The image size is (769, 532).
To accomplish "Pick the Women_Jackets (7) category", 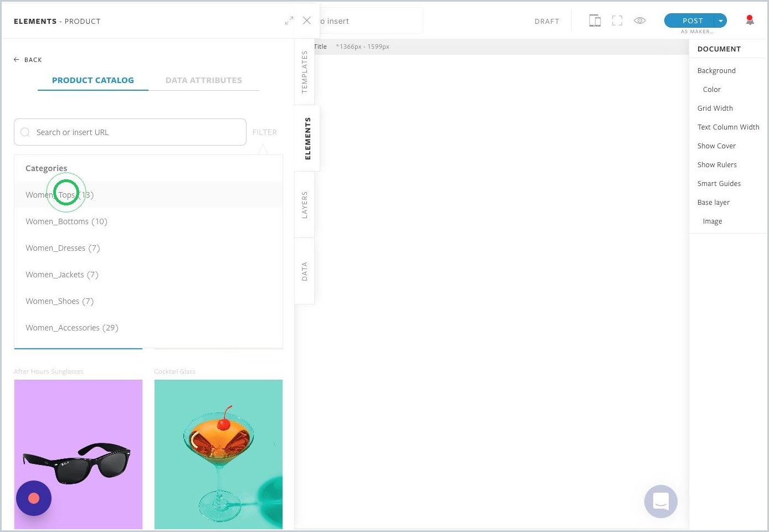I will (x=148, y=275).
